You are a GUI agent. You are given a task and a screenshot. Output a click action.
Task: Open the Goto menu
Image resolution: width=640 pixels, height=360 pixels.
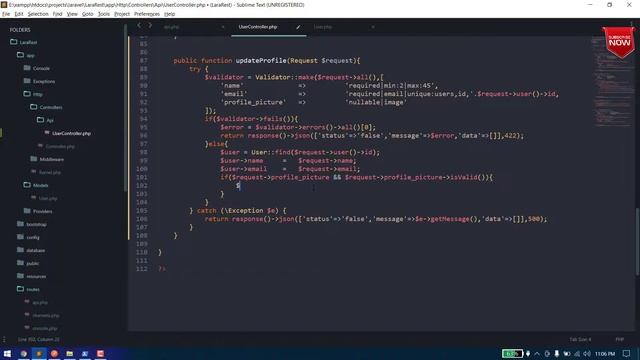click(x=87, y=14)
